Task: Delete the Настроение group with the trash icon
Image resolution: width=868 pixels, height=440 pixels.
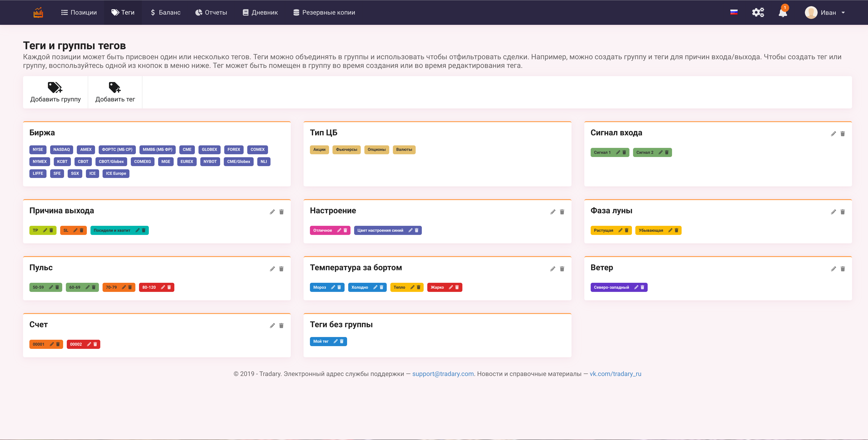Action: coord(562,212)
